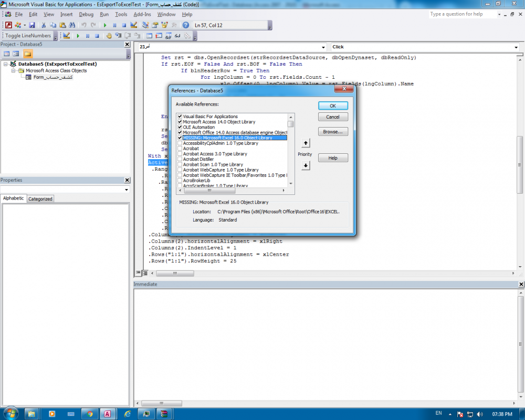Collapse Microsoft Access Class Objects folder
The width and height of the screenshot is (525, 420).
click(x=13, y=71)
